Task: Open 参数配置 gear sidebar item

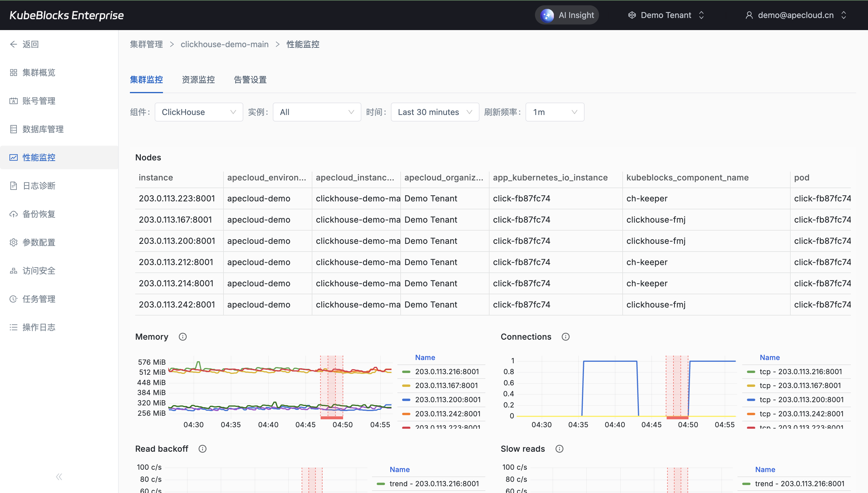Action: [x=39, y=242]
